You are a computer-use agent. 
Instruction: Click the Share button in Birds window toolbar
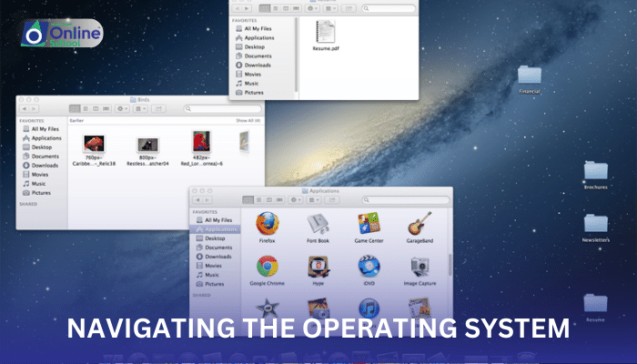point(158,108)
